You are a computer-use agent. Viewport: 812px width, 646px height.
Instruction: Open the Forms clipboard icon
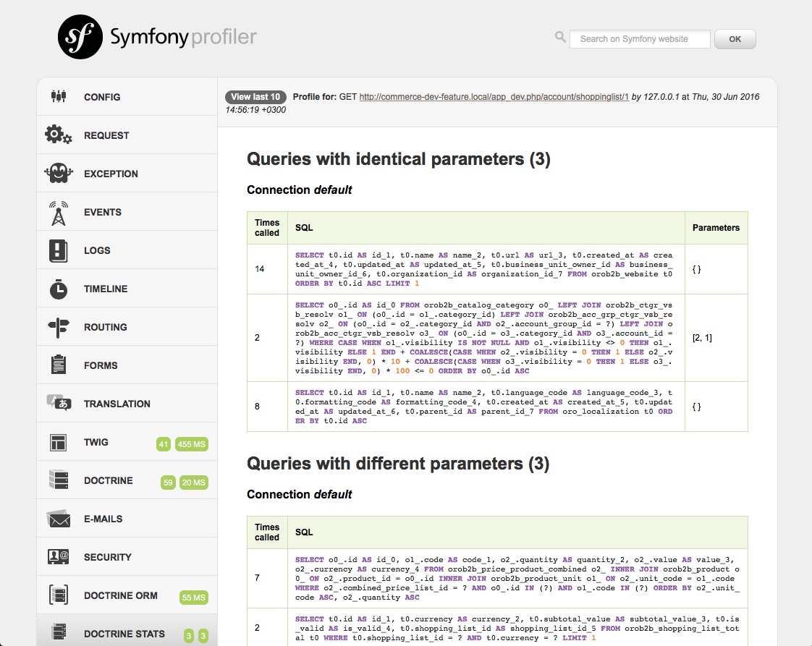point(59,365)
